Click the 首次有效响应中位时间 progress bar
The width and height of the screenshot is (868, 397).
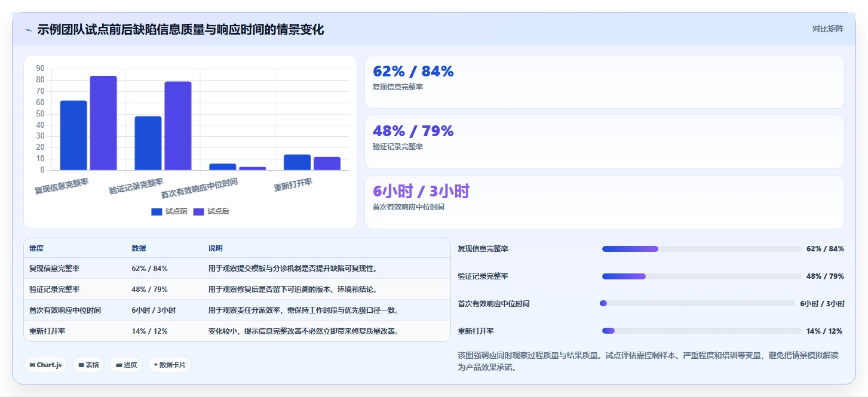(697, 303)
